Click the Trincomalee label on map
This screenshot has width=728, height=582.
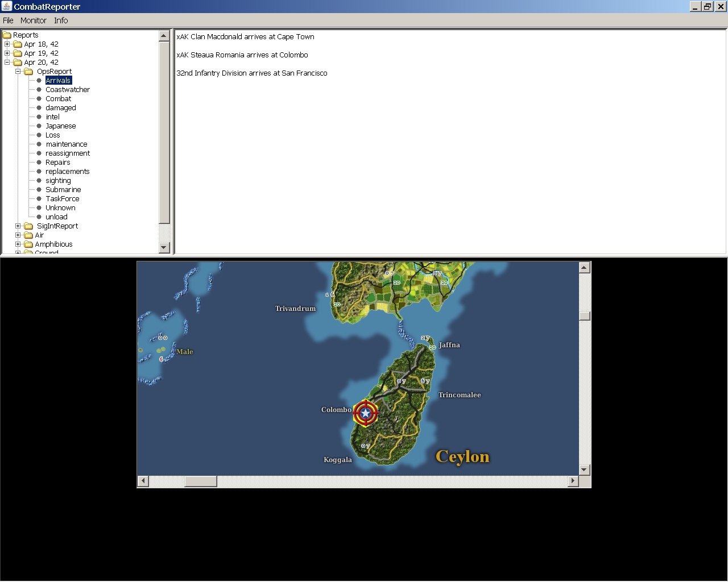460,395
